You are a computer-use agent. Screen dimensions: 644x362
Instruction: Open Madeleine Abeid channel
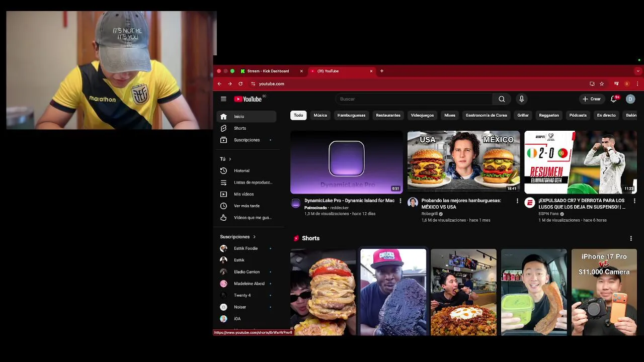[247, 284]
